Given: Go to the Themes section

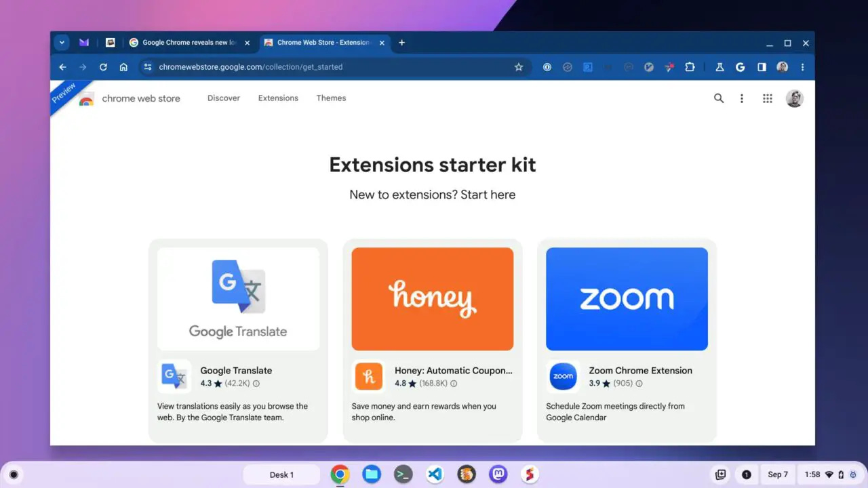Looking at the screenshot, I should click(331, 98).
